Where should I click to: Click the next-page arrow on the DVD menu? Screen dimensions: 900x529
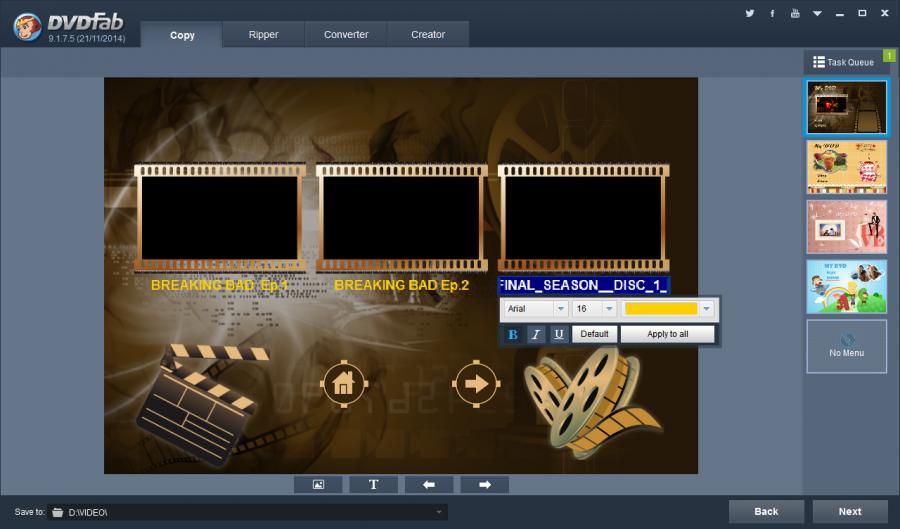click(x=475, y=384)
